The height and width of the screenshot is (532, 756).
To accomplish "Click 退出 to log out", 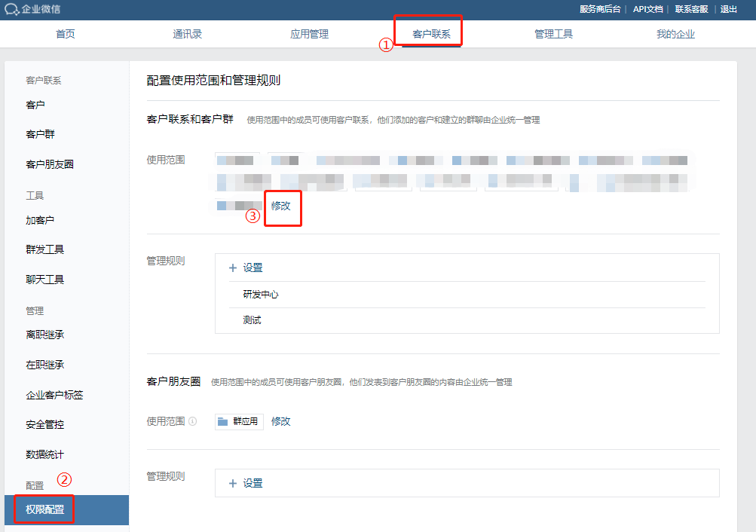I will pos(729,9).
